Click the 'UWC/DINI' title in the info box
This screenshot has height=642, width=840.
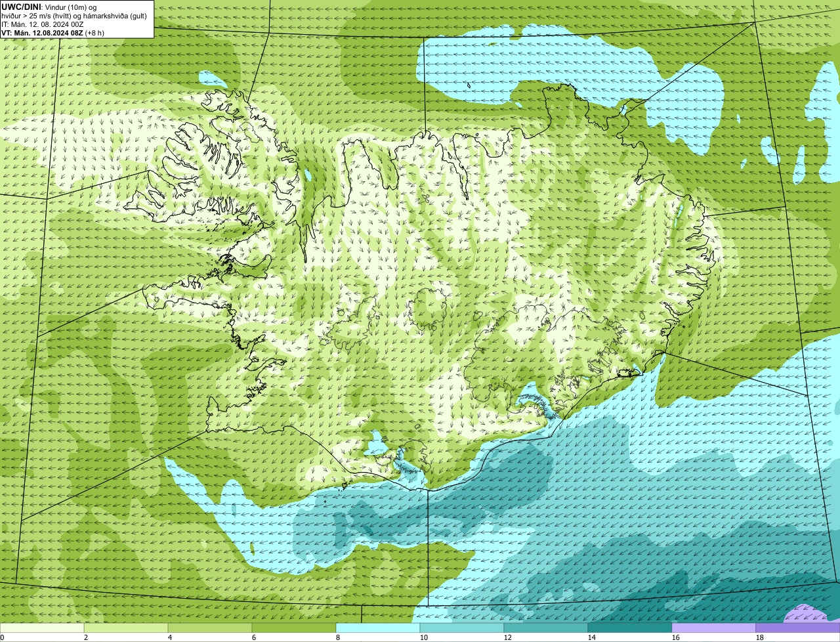(20, 7)
